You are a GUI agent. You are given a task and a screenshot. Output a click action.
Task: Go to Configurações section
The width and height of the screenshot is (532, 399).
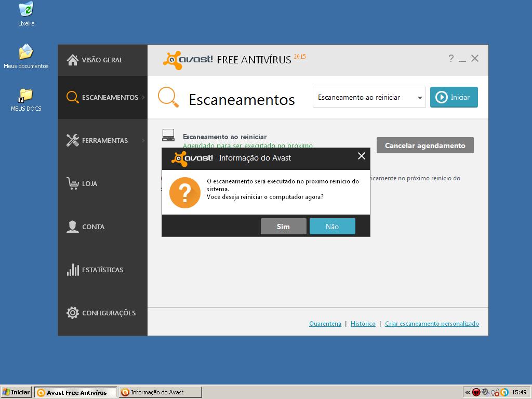[x=102, y=313]
